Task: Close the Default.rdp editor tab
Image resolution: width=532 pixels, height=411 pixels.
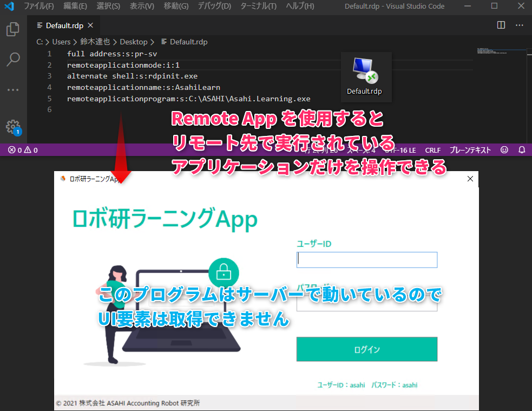Action: click(x=90, y=25)
